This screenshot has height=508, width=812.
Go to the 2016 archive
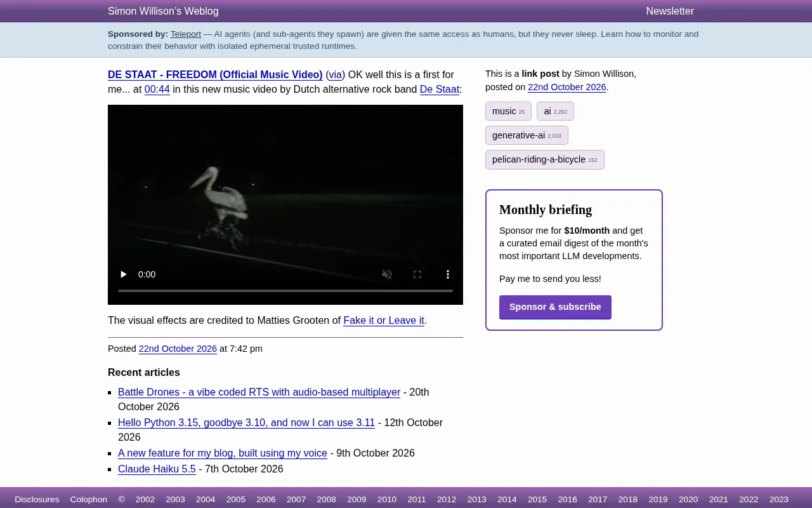(x=568, y=500)
